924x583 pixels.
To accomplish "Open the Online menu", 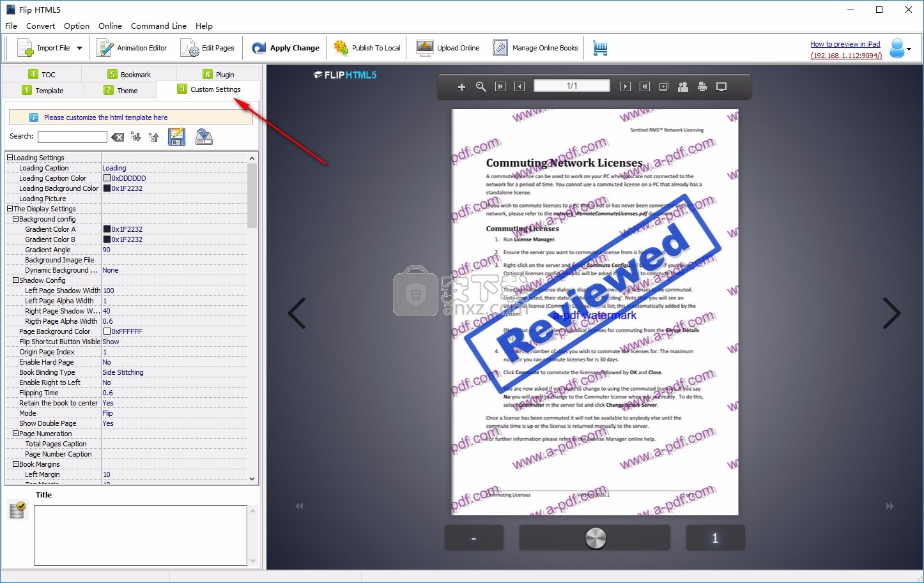I will pyautogui.click(x=110, y=26).
